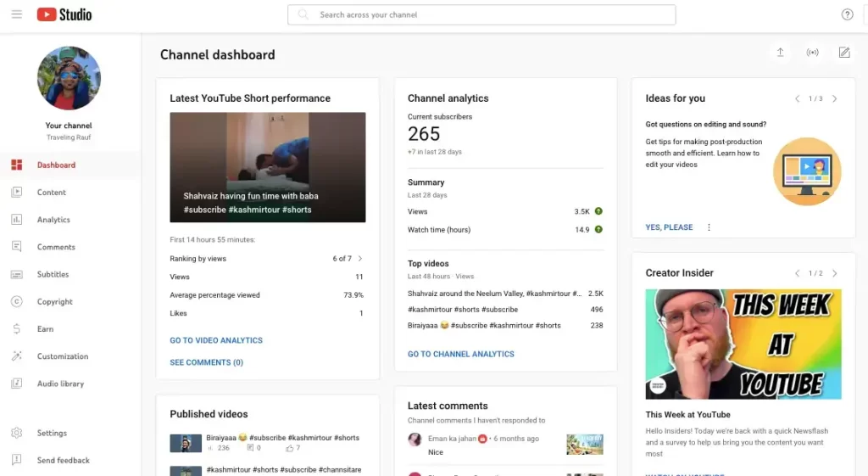Screen dimensions: 868x476
Task: Click the 265 current subscribers count
Action: tap(424, 134)
